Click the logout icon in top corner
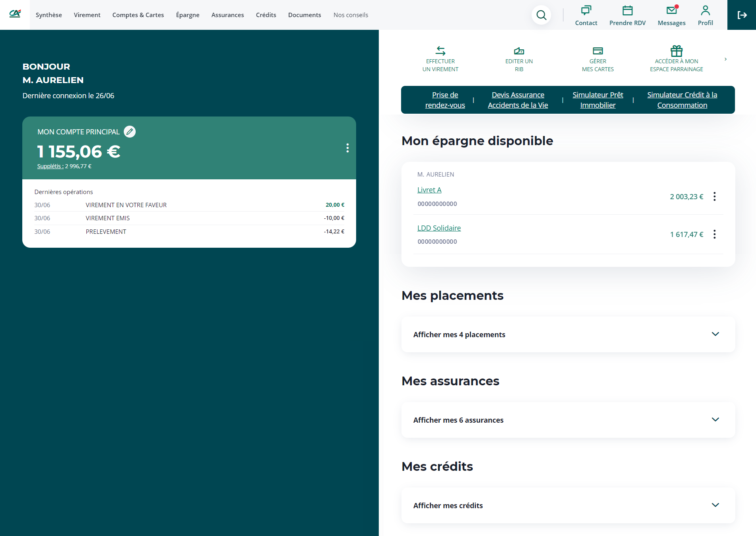 (742, 15)
